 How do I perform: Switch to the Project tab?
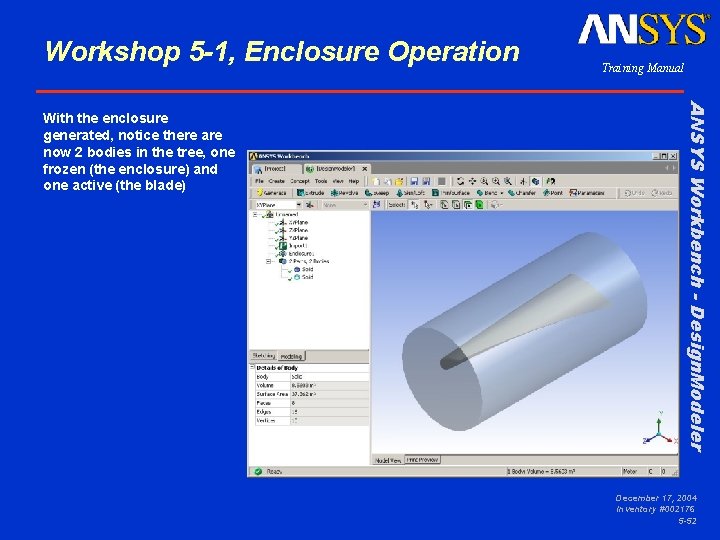tap(276, 169)
